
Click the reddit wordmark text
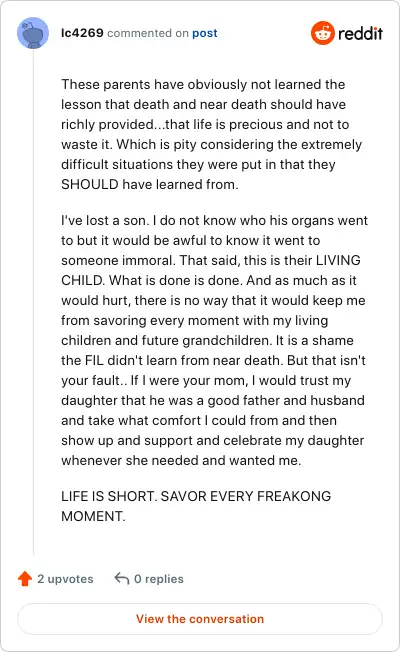coord(360,33)
